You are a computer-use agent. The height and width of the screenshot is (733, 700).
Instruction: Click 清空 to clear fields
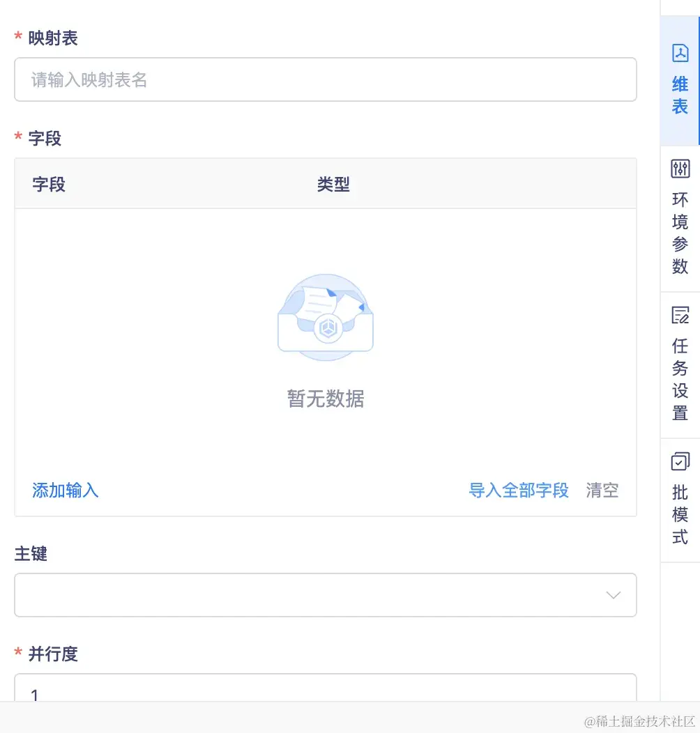click(x=601, y=491)
